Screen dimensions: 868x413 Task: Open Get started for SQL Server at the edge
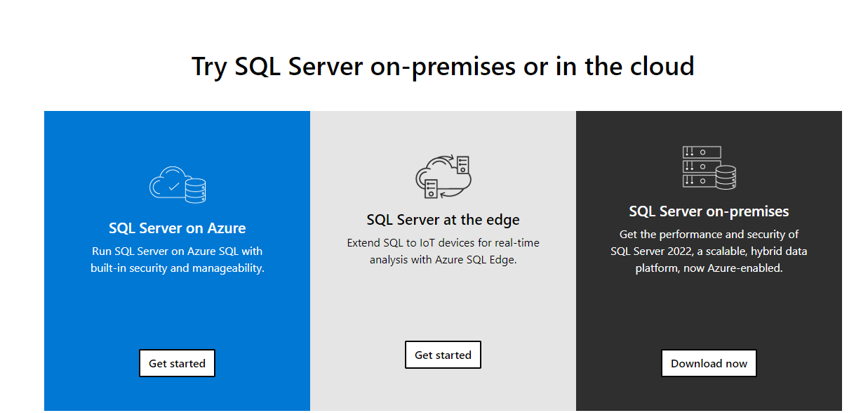(443, 355)
